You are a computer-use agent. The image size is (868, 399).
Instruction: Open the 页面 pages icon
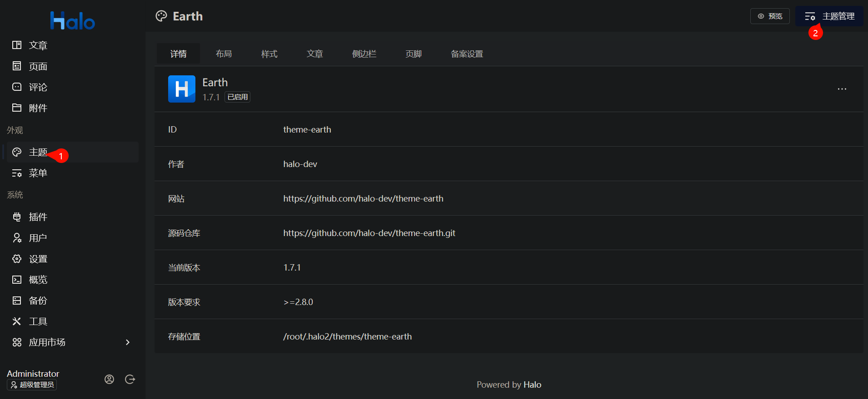(17, 66)
